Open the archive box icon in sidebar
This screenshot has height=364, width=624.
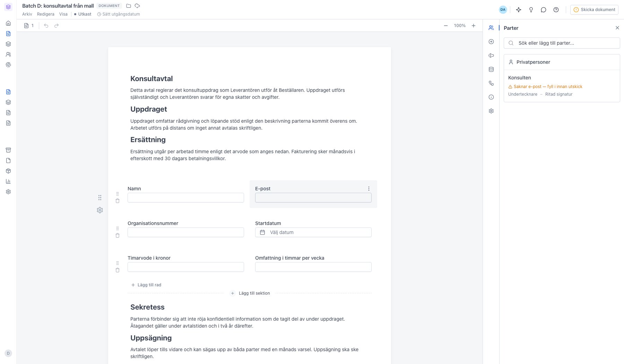point(8,150)
